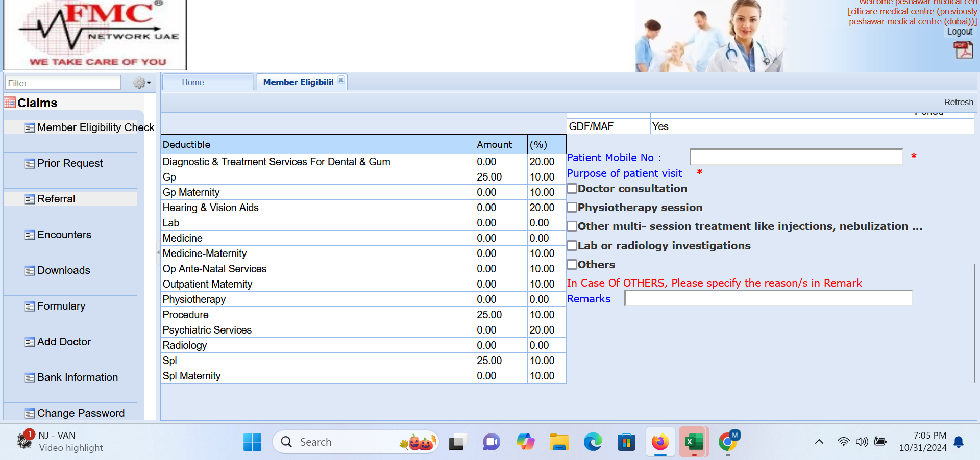Click the Windows Start button
Image resolution: width=980 pixels, height=460 pixels.
pyautogui.click(x=252, y=442)
